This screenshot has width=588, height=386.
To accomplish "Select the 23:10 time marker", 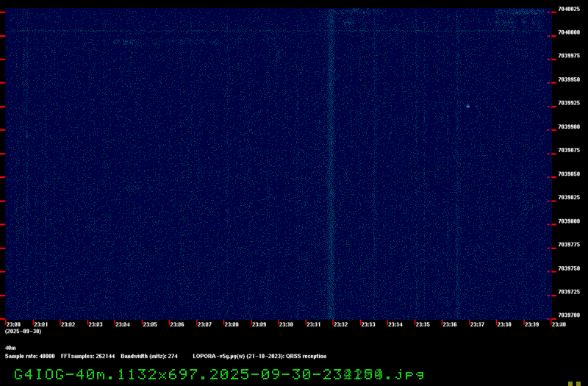I will tap(286, 324).
